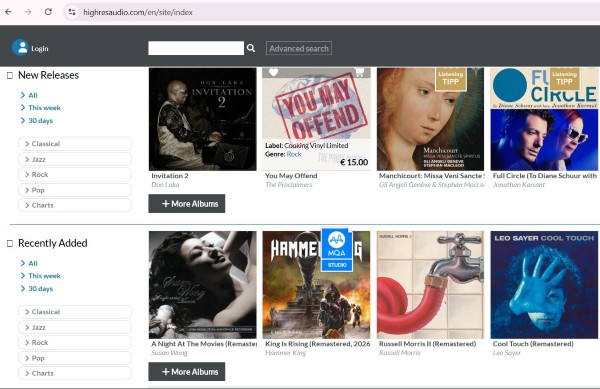600x389 pixels.
Task: Go back using the browser back arrow
Action: (x=8, y=12)
